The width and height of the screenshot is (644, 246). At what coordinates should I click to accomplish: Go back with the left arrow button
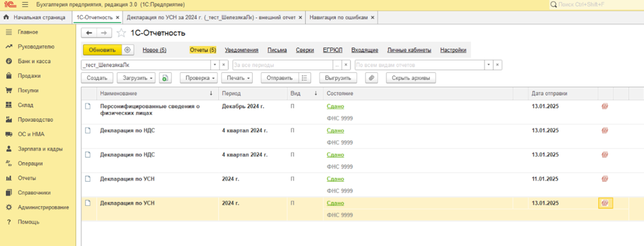coord(89,33)
